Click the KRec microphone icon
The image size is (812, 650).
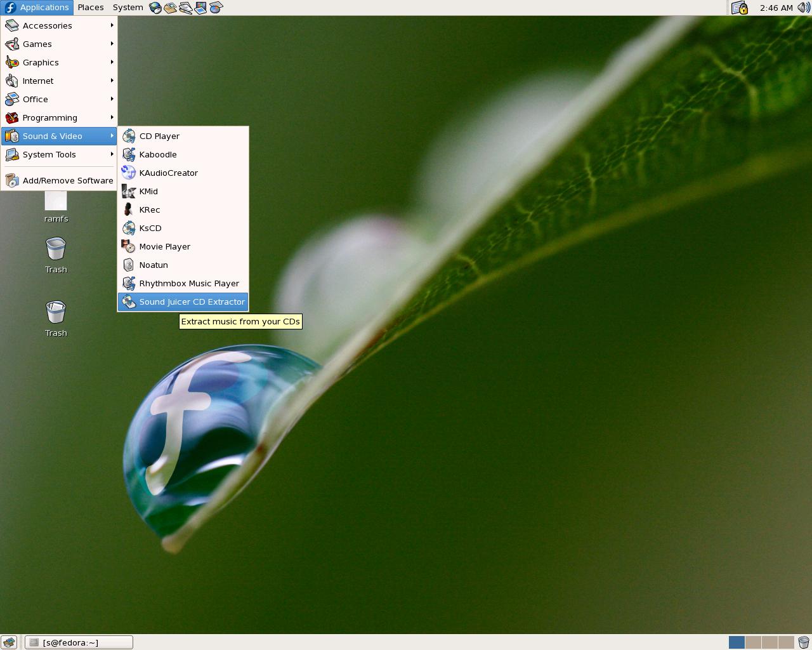(129, 209)
